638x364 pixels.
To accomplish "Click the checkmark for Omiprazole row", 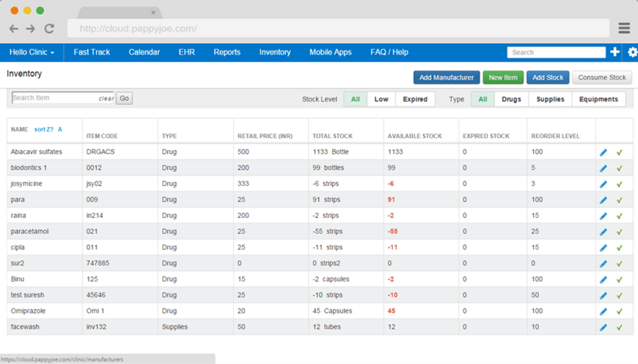I will tap(619, 312).
